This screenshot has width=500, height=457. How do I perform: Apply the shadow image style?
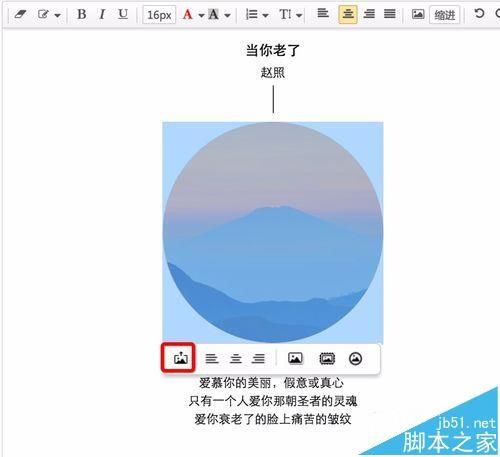coord(295,359)
